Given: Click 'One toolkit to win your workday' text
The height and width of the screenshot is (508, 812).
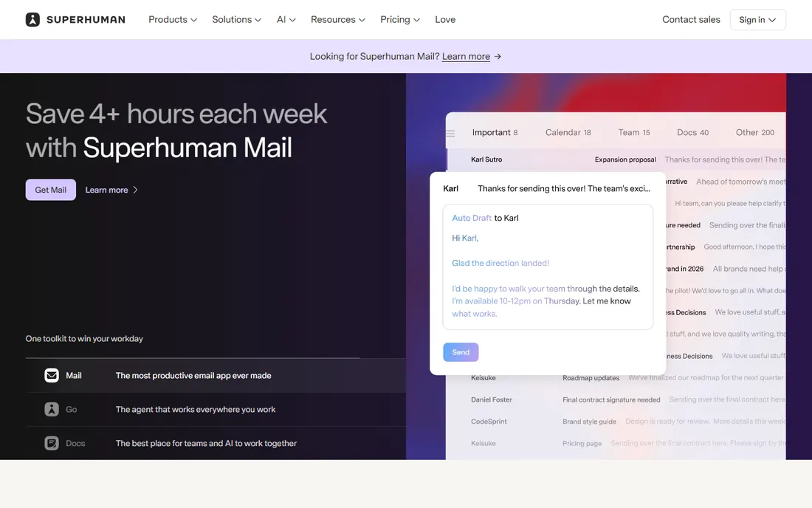Looking at the screenshot, I should point(84,339).
